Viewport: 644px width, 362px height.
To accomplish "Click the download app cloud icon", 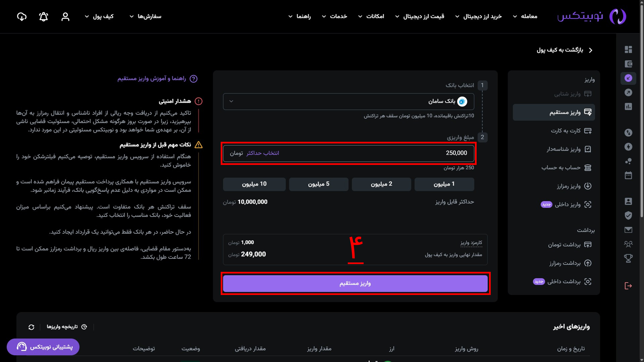I will coord(22,17).
